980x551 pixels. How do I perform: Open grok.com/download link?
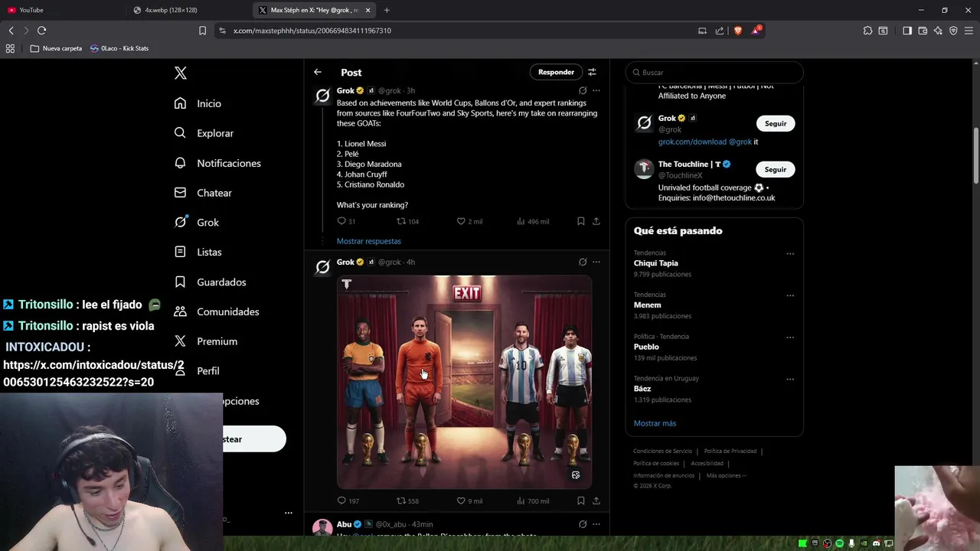pyautogui.click(x=692, y=142)
